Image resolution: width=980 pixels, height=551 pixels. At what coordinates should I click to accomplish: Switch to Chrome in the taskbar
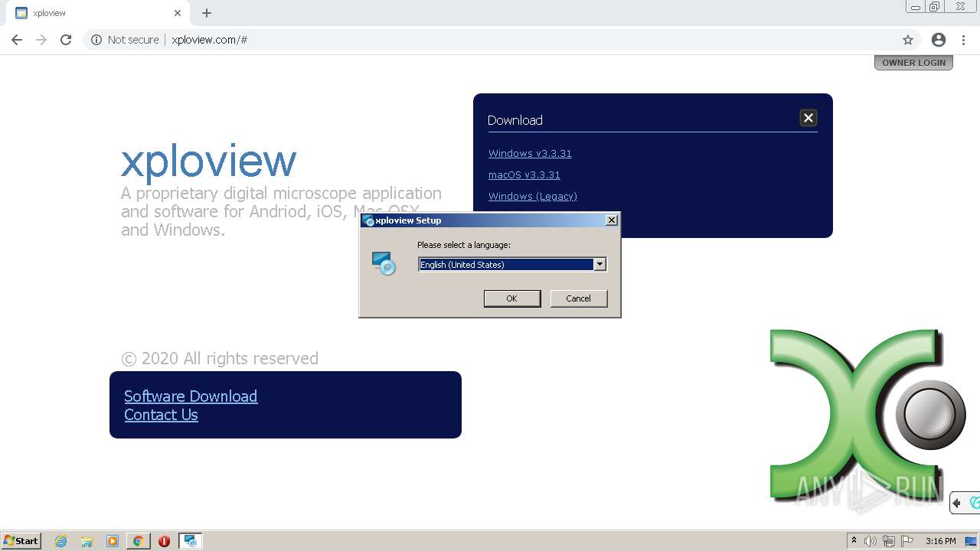click(139, 541)
